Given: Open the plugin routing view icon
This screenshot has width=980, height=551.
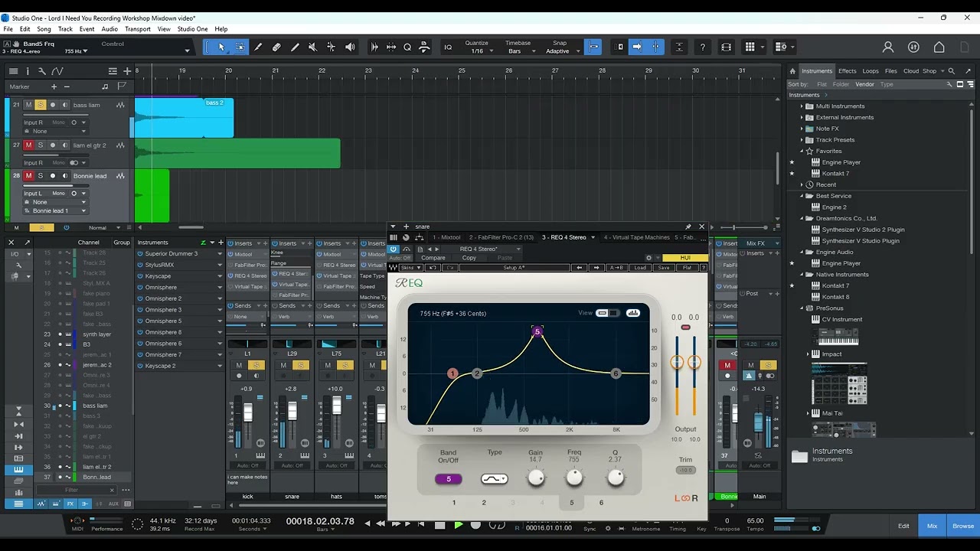Looking at the screenshot, I should 419,237.
